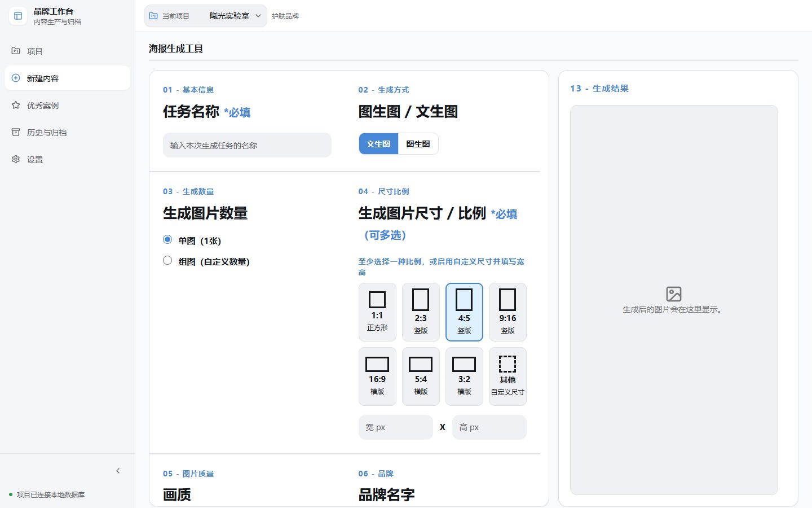Enable 其他 自定义尺寸 option
The width and height of the screenshot is (812, 508).
(x=507, y=376)
